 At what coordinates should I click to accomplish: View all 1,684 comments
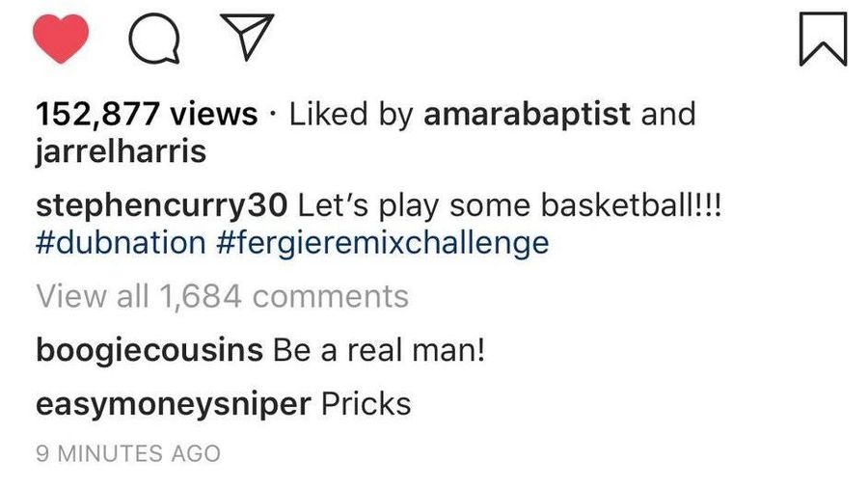222,297
